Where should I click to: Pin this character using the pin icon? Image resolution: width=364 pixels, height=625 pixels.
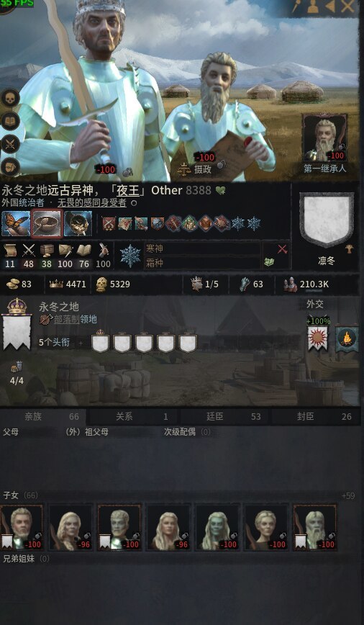tap(296, 6)
